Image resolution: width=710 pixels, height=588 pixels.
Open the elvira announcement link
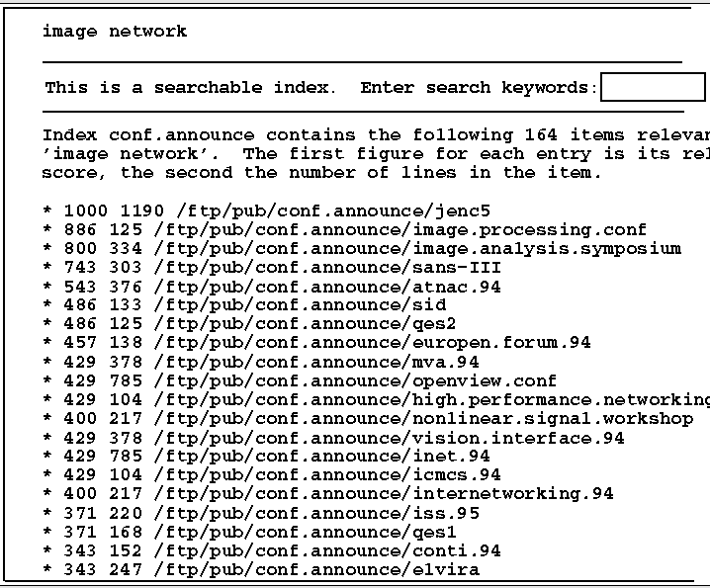pos(316,569)
